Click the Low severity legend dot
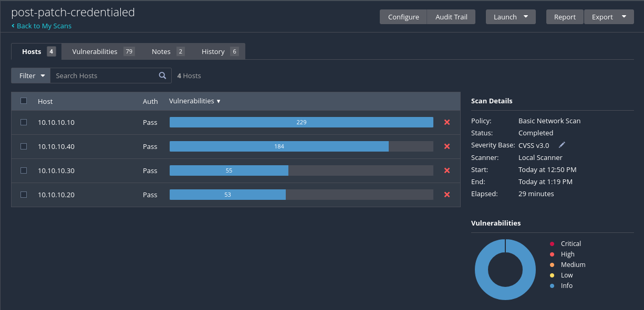The height and width of the screenshot is (310, 644). point(552,275)
